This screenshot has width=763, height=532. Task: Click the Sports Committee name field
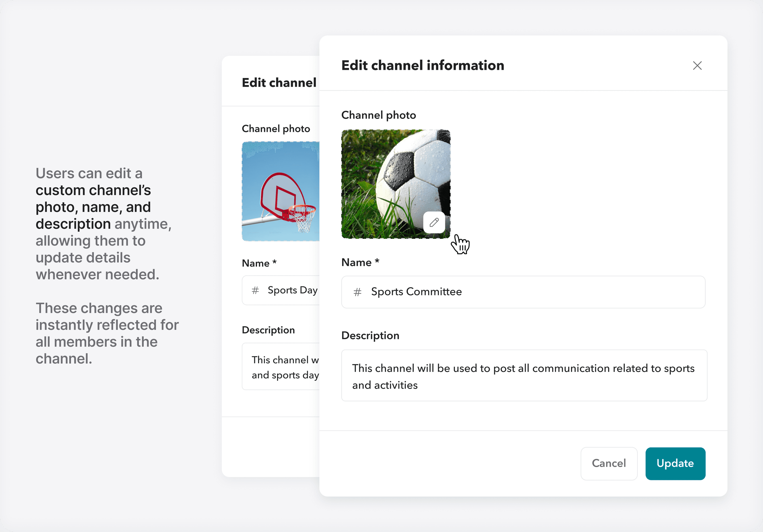pyautogui.click(x=523, y=292)
